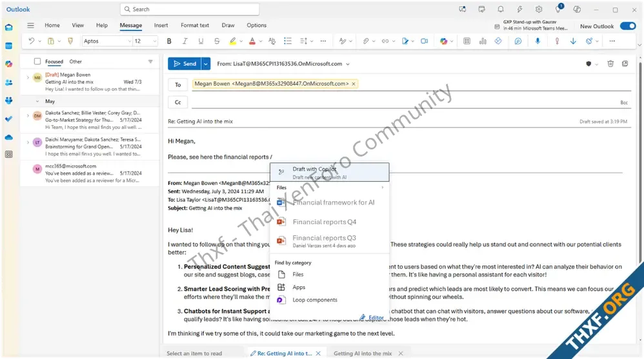The height and width of the screenshot is (359, 644).
Task: Use the Format painter tool
Action: pos(70,41)
